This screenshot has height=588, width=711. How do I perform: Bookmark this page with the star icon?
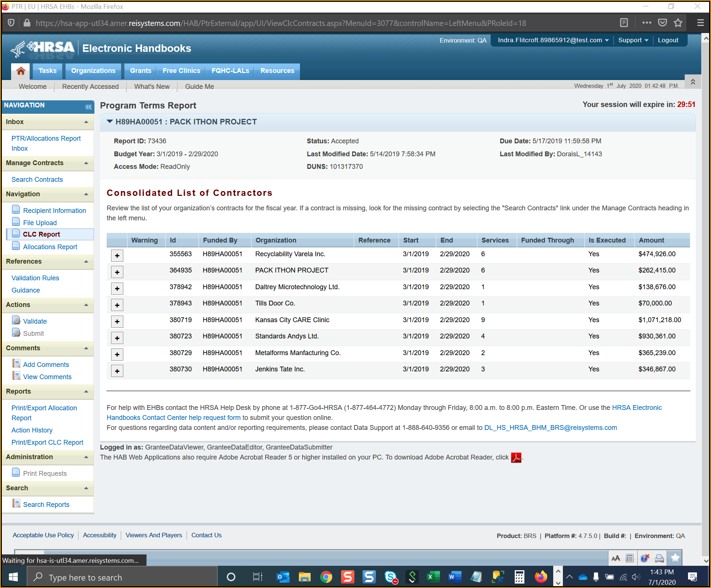[x=678, y=23]
